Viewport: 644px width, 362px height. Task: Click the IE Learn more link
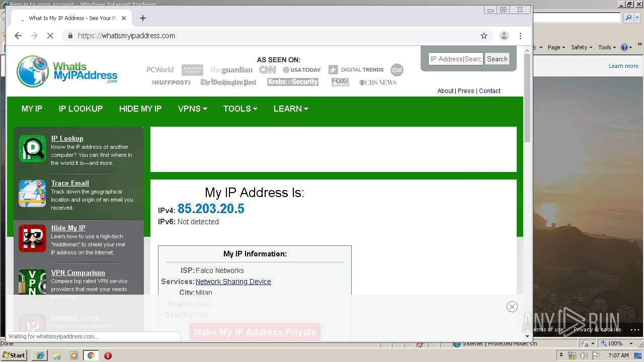623,66
